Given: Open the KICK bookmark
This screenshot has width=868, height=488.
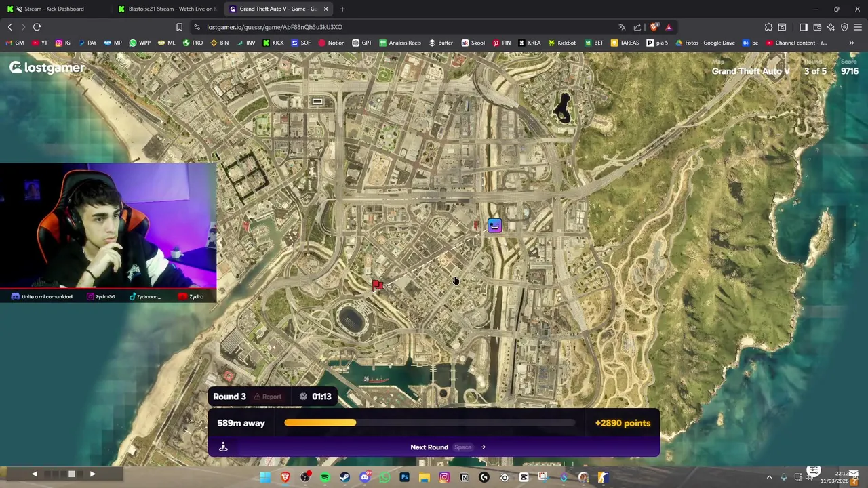Looking at the screenshot, I should (x=273, y=43).
